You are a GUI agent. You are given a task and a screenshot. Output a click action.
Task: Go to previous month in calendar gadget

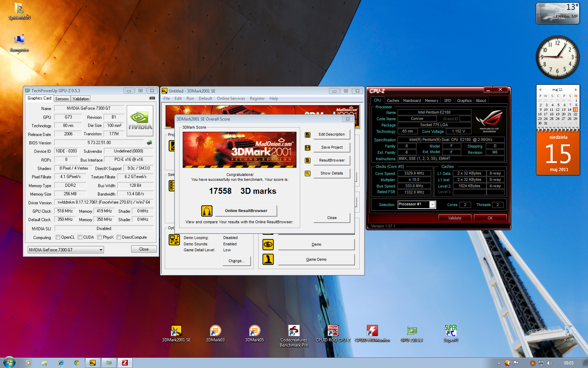tap(540, 89)
